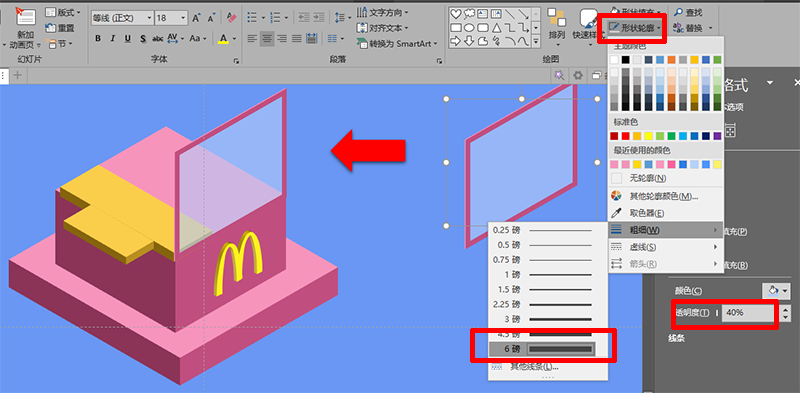Open the Weight (粗细) submenu
This screenshot has width=800, height=393.
click(x=666, y=230)
